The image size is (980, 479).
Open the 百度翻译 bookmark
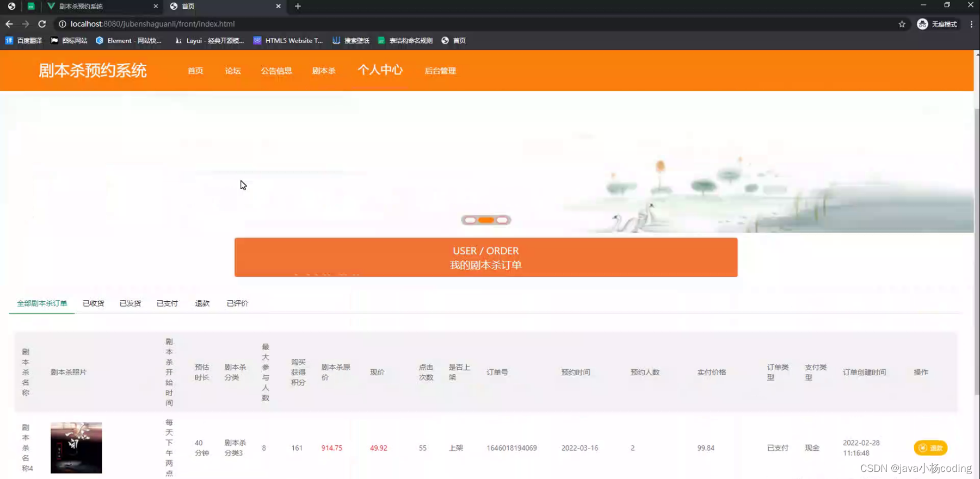tap(23, 40)
